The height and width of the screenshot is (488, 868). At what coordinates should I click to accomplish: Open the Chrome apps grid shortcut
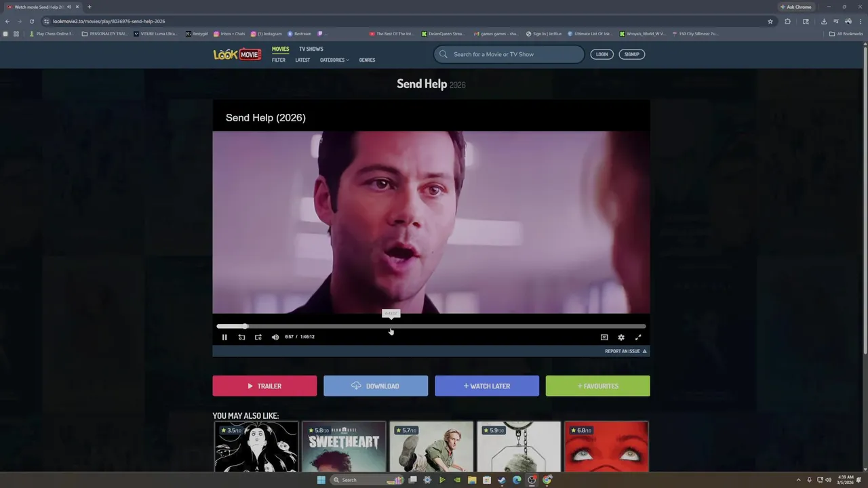point(16,33)
